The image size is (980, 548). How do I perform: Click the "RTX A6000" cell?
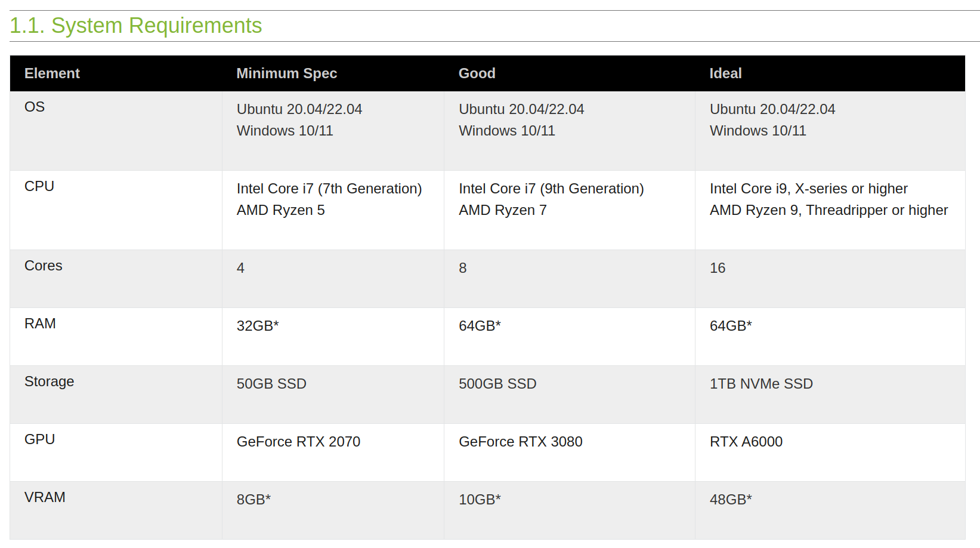click(x=746, y=442)
